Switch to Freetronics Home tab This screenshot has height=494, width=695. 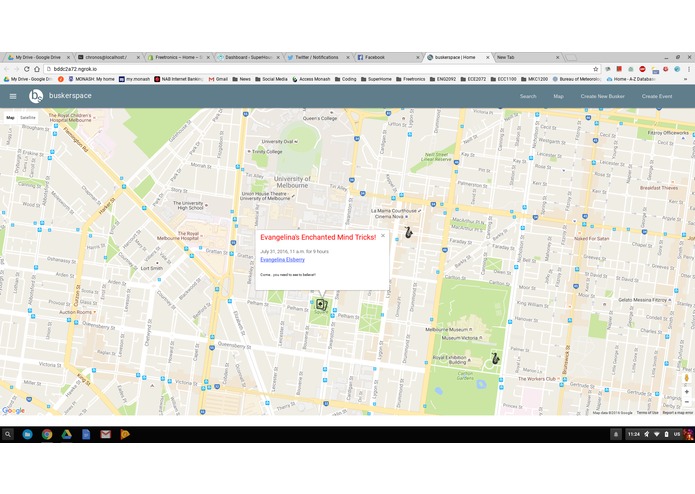pos(177,57)
